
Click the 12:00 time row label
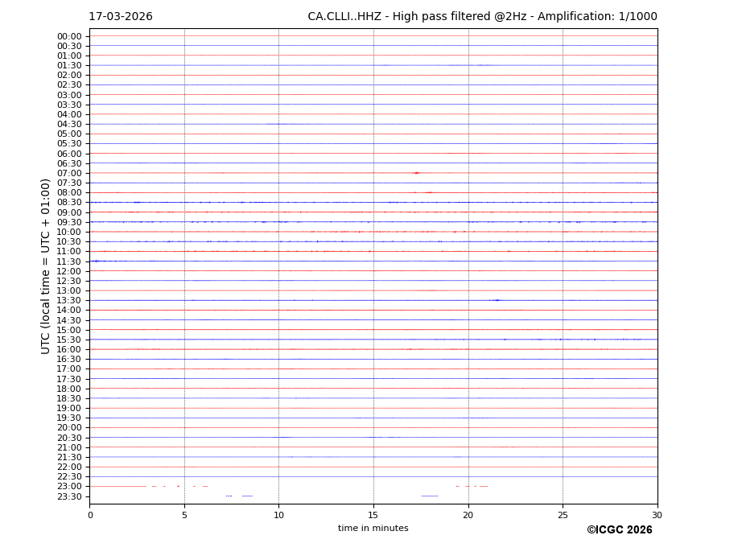click(x=69, y=271)
